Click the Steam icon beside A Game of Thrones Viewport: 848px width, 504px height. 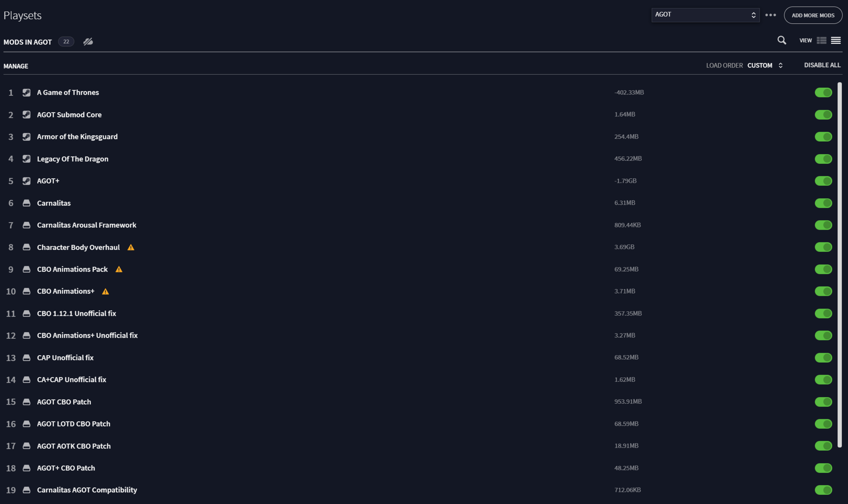tap(26, 93)
